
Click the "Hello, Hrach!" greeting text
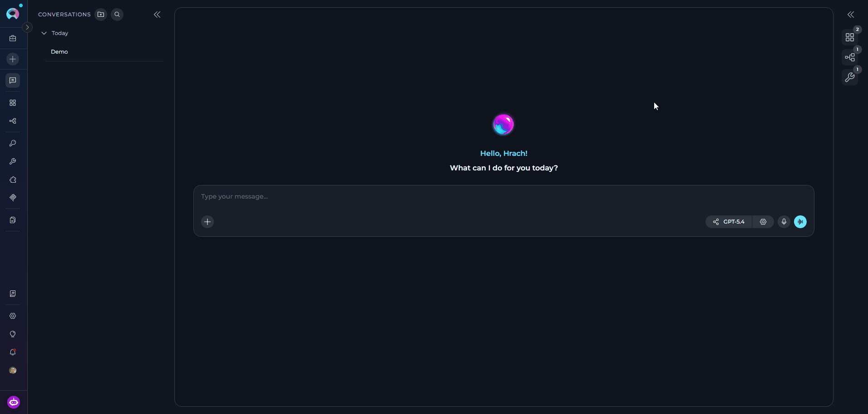(x=504, y=154)
